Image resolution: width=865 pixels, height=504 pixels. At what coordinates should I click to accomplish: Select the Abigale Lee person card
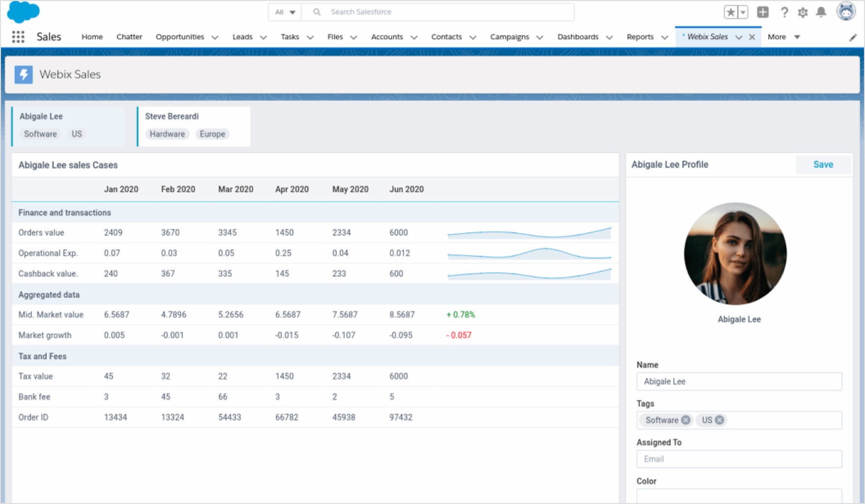[68, 126]
